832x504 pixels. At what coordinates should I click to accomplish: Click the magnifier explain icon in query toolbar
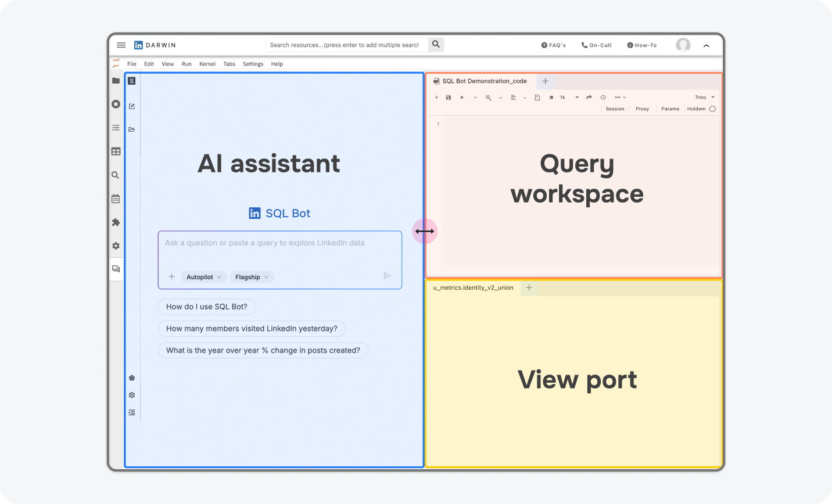click(x=489, y=98)
